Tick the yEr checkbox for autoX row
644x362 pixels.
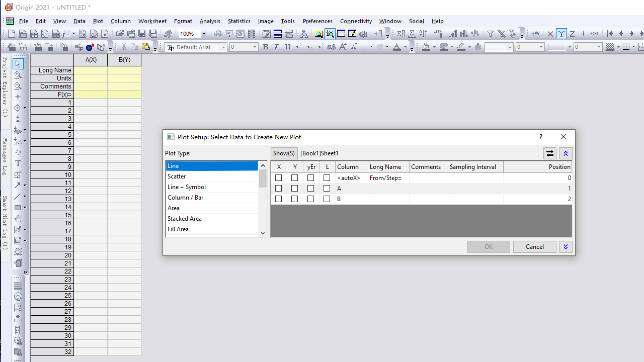[310, 178]
